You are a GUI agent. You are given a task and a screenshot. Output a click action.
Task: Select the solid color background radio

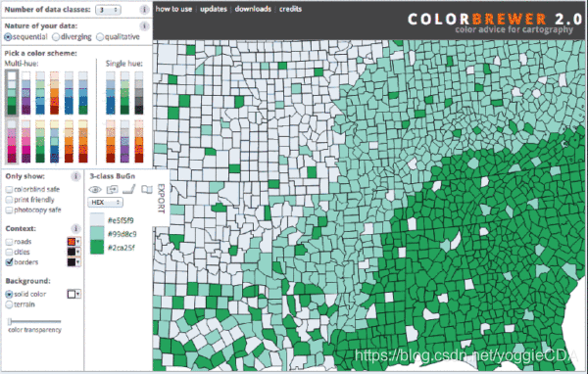(9, 294)
